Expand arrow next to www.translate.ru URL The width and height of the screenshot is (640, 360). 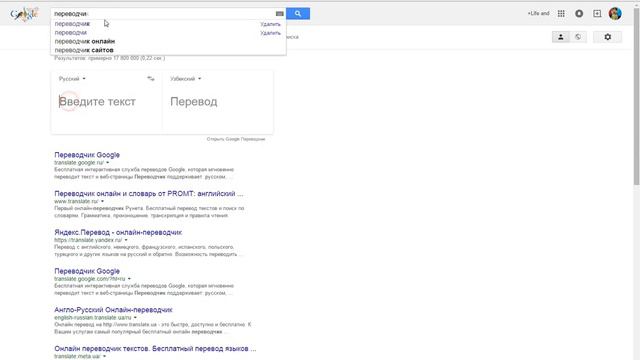pos(102,201)
